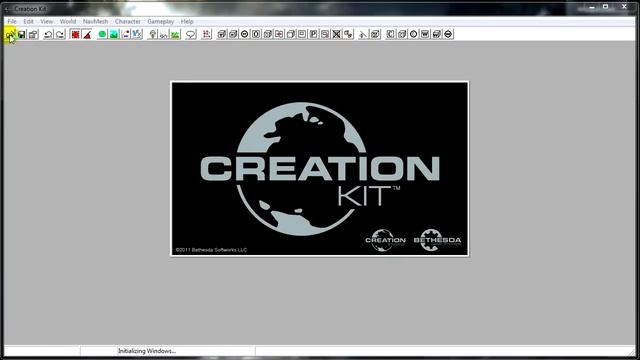Screen dimensions: 640x360
Task: Open the Gameplay menu
Action: click(x=160, y=21)
